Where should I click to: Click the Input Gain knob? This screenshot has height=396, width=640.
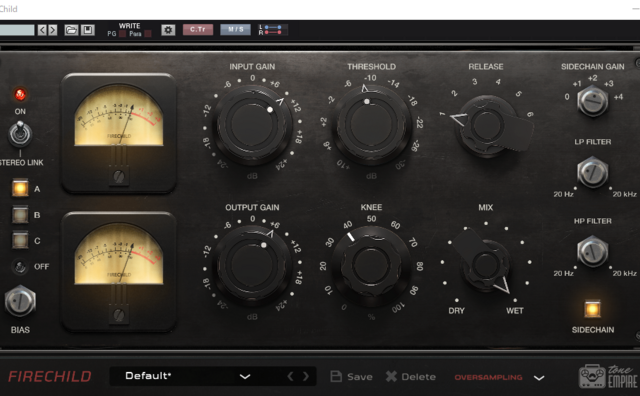(252, 124)
